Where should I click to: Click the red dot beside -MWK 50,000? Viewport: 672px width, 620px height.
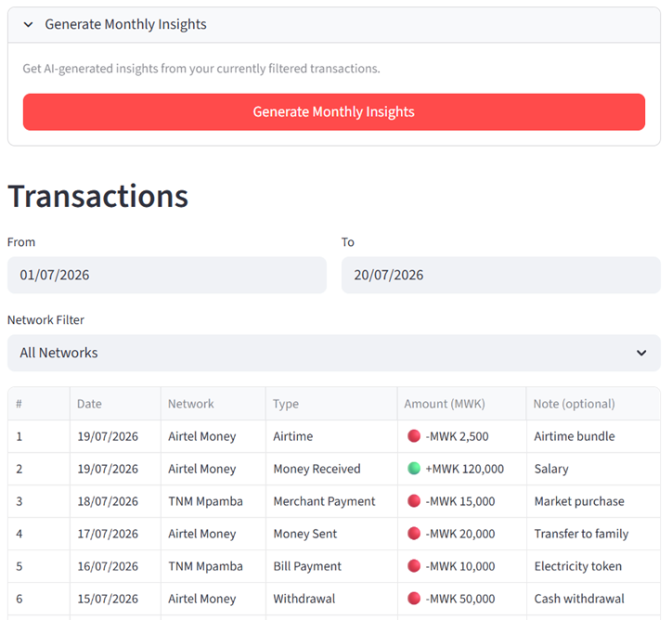tap(414, 598)
